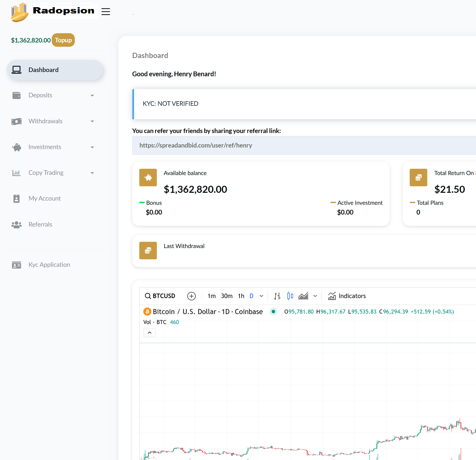Expand the Investments dropdown arrow
The width and height of the screenshot is (476, 460).
tap(92, 147)
